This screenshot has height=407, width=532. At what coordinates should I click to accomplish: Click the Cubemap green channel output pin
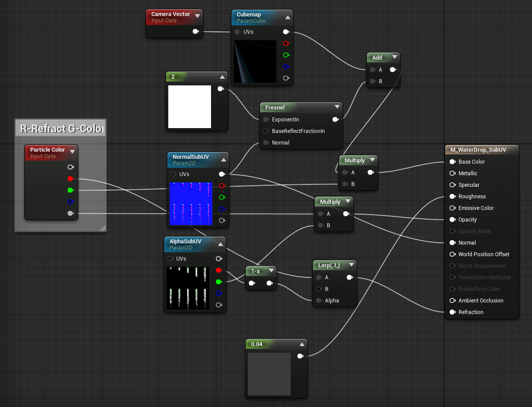coord(286,55)
